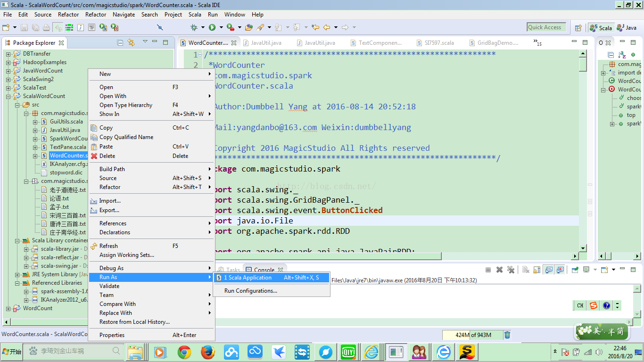Click the Quick Access search field

coord(546,27)
